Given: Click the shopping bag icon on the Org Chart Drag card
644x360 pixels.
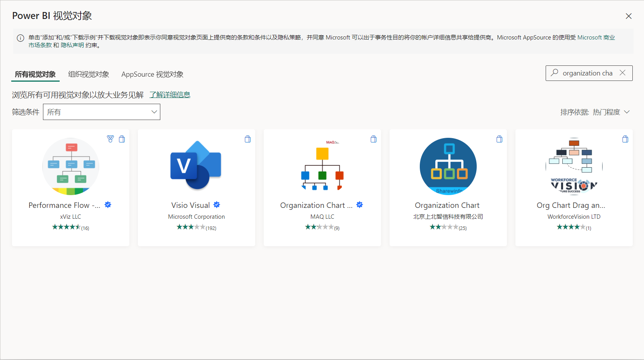Looking at the screenshot, I should [625, 139].
